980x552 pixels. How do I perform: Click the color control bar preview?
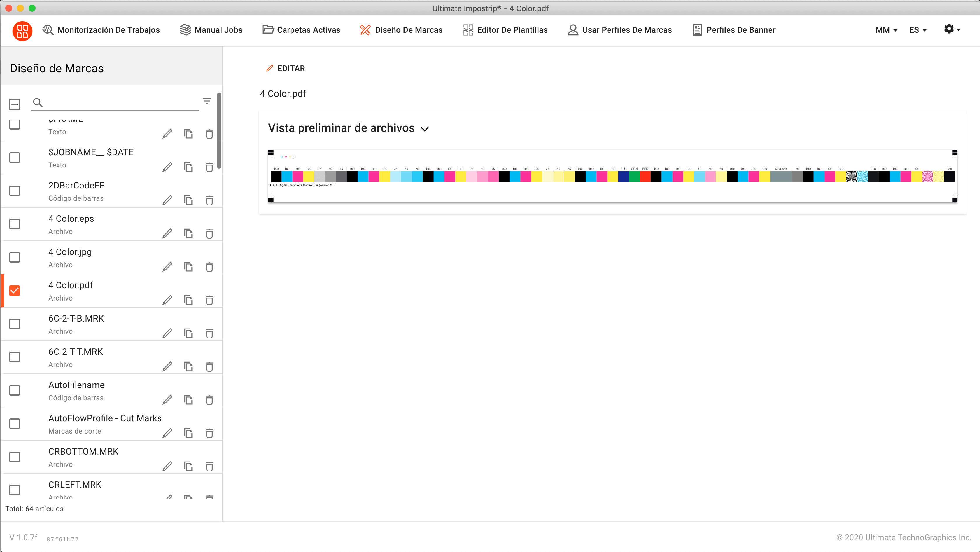click(612, 176)
